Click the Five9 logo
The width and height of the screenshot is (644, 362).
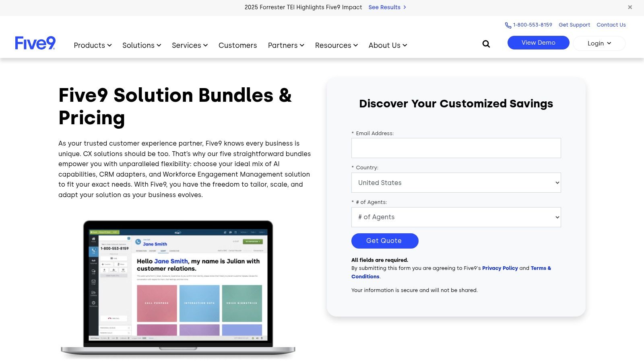point(35,43)
